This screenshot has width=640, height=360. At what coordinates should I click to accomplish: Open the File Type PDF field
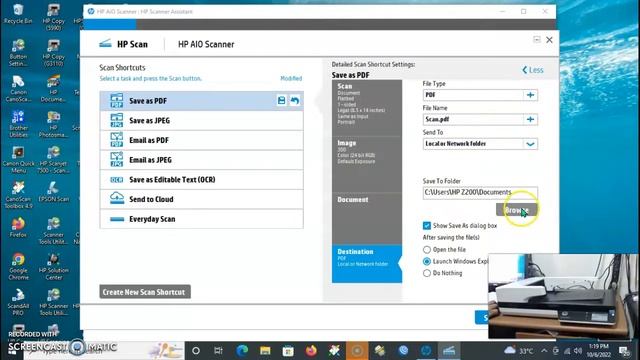point(473,95)
